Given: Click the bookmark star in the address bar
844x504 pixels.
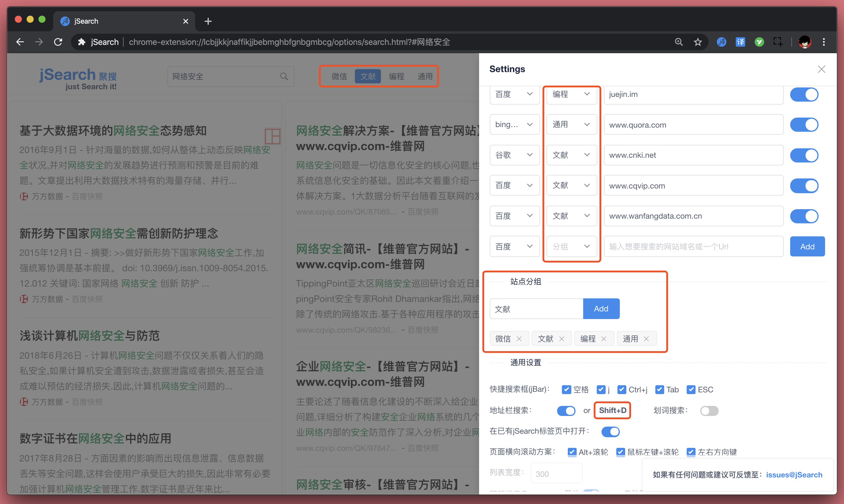Looking at the screenshot, I should point(698,42).
